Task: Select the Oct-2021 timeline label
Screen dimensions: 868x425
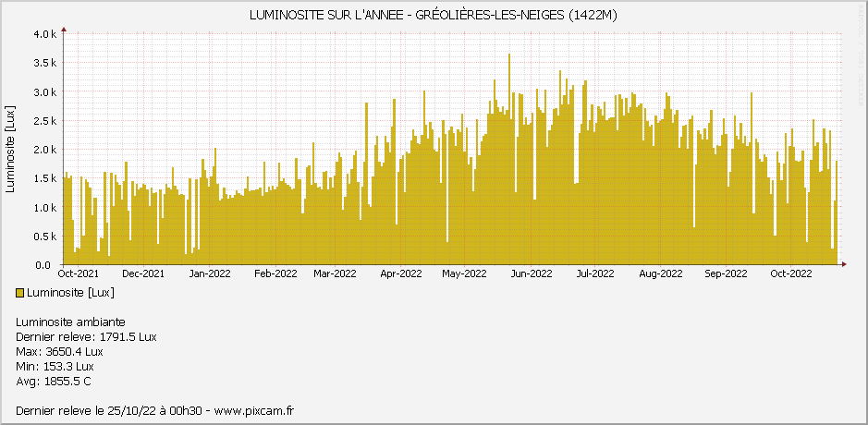Action: tap(79, 273)
